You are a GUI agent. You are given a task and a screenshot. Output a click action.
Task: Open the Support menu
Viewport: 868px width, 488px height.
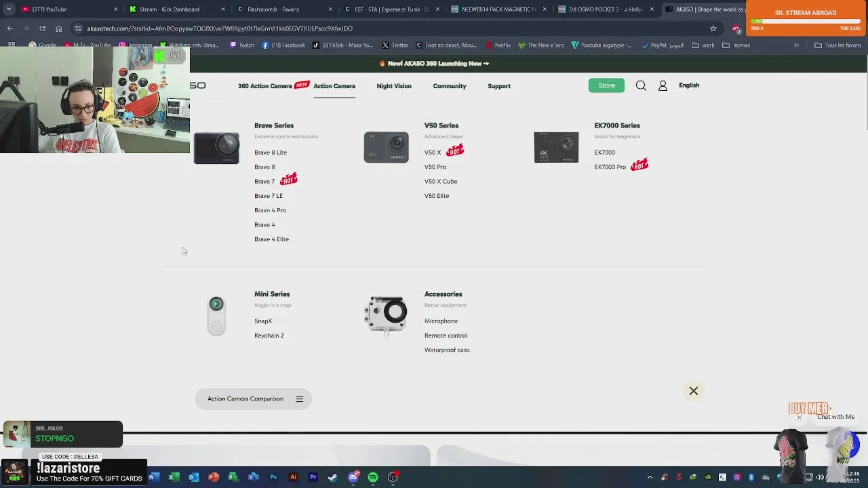[499, 86]
